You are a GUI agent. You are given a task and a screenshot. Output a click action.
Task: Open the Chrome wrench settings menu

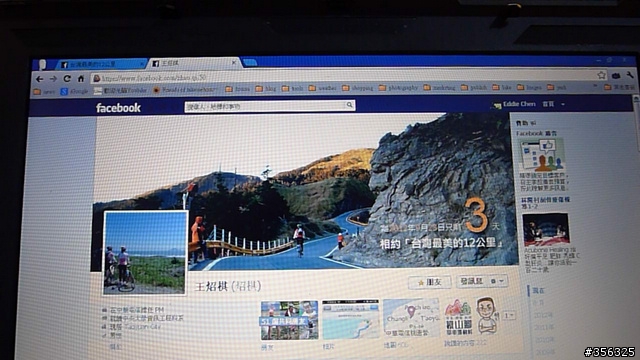coord(630,75)
